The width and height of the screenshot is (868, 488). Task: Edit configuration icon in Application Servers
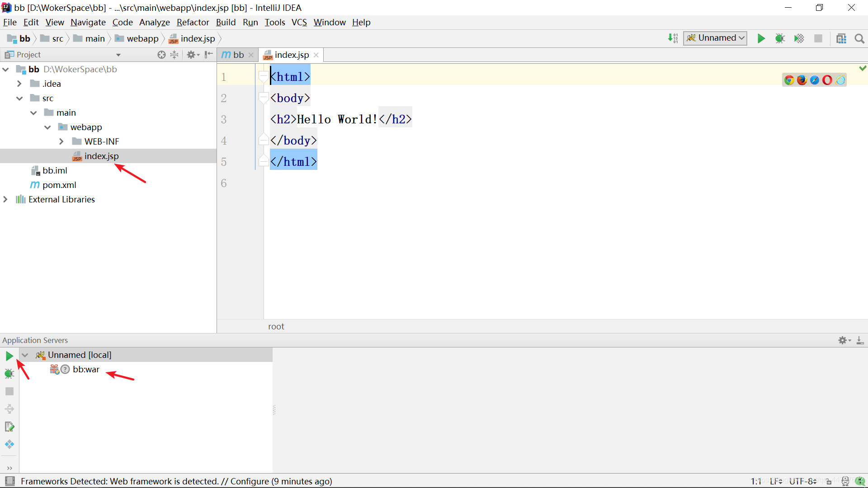(x=9, y=427)
